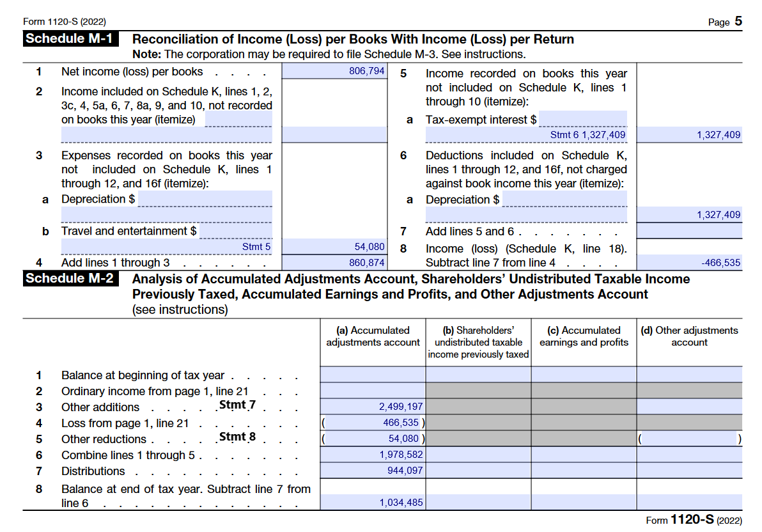Click column (b) Combine lines 1 through 5 field

[x=478, y=455]
